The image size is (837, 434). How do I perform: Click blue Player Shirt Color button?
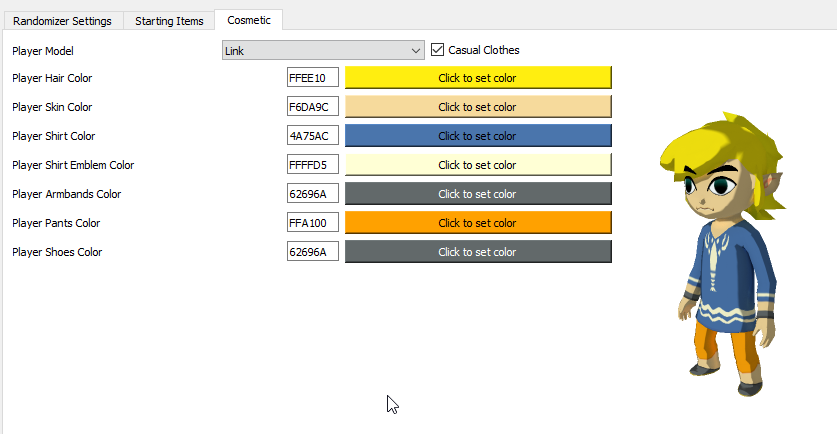478,136
